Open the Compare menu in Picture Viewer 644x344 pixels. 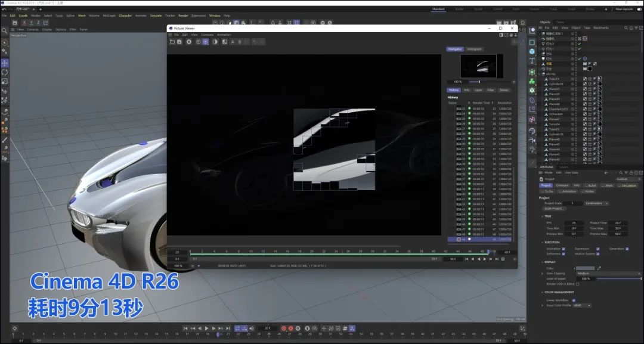coord(207,35)
